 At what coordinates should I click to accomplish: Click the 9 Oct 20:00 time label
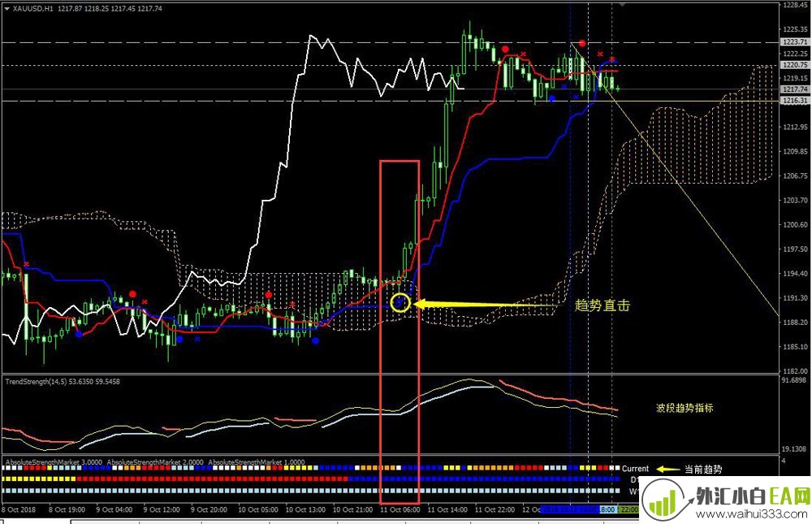[209, 509]
